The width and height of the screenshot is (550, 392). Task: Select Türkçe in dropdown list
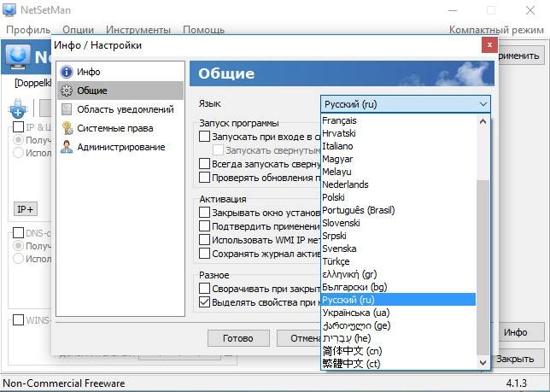[x=399, y=261]
